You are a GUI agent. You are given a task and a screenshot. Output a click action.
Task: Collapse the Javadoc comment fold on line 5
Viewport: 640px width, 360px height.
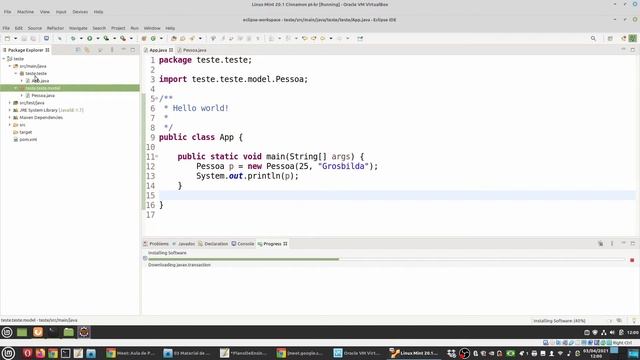156,98
